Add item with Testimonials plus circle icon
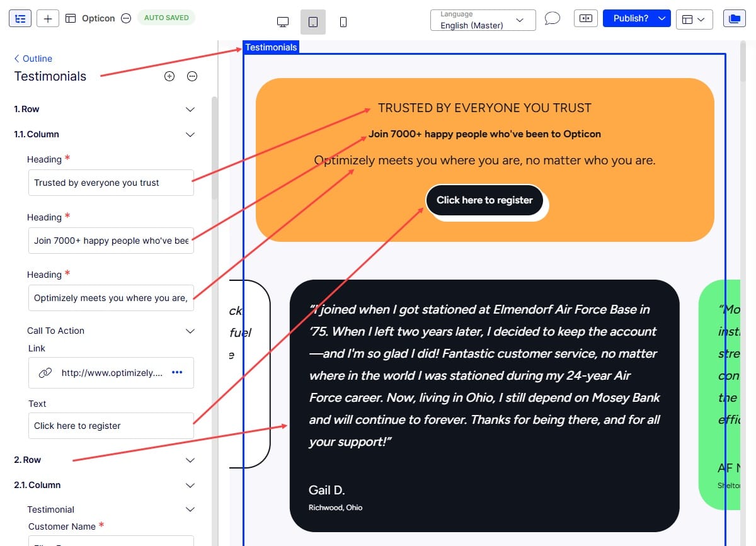 coord(169,76)
